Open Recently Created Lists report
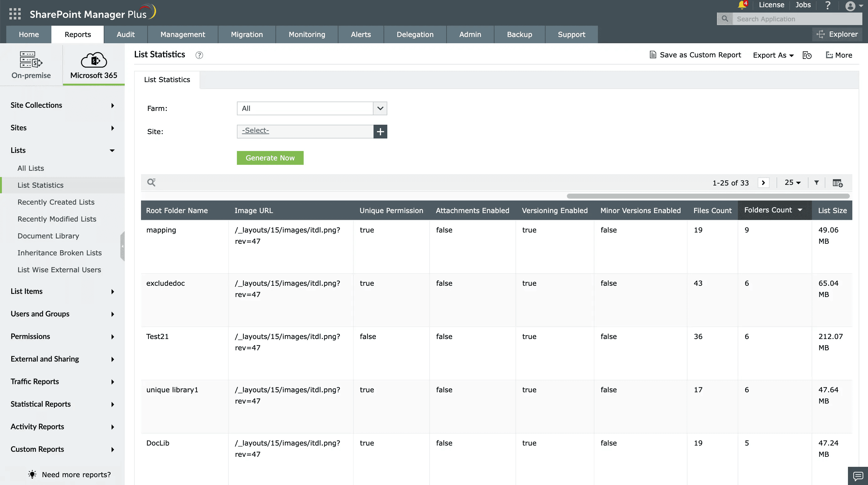The width and height of the screenshot is (868, 485). pyautogui.click(x=56, y=202)
